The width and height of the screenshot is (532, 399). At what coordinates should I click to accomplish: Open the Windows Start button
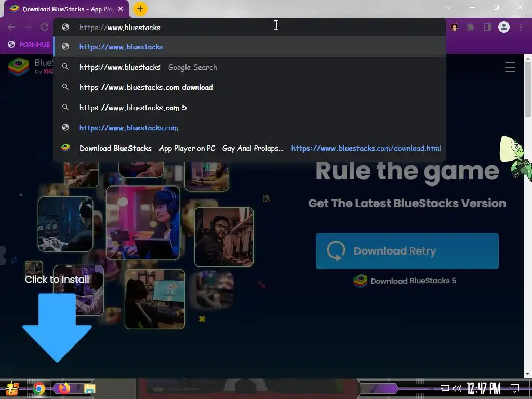(x=12, y=389)
